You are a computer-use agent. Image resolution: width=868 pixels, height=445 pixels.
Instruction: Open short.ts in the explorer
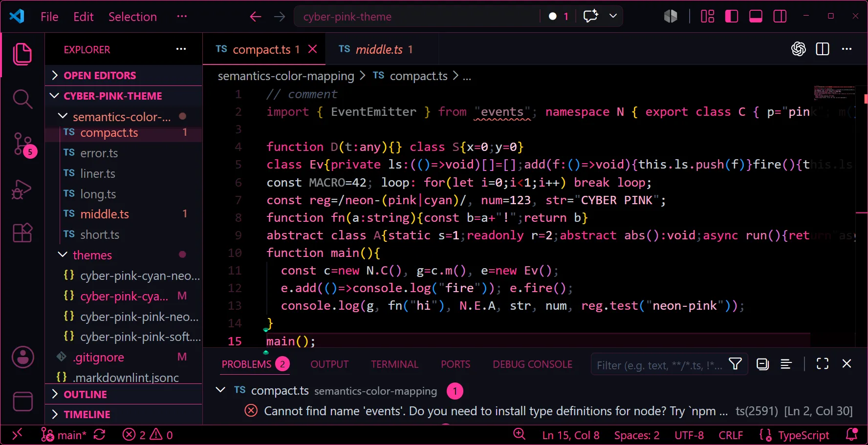(124, 234)
